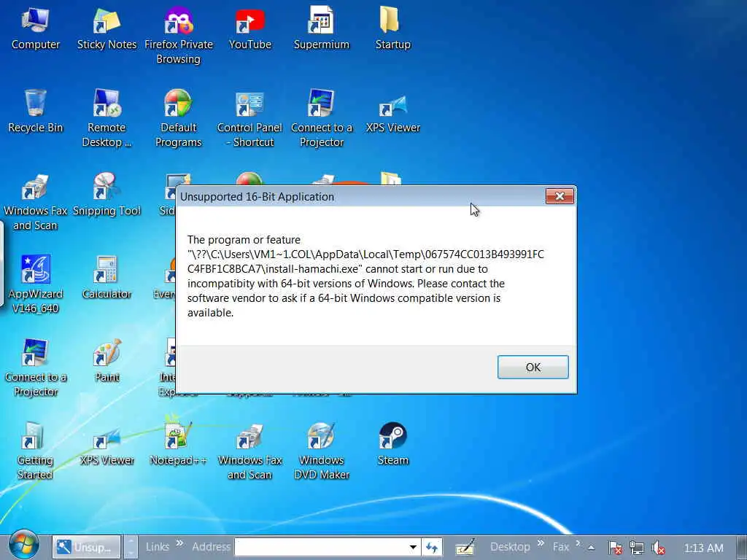Screen dimensions: 747x560
Task: Select the Windows DVD Maker shortcut
Action: [321, 451]
